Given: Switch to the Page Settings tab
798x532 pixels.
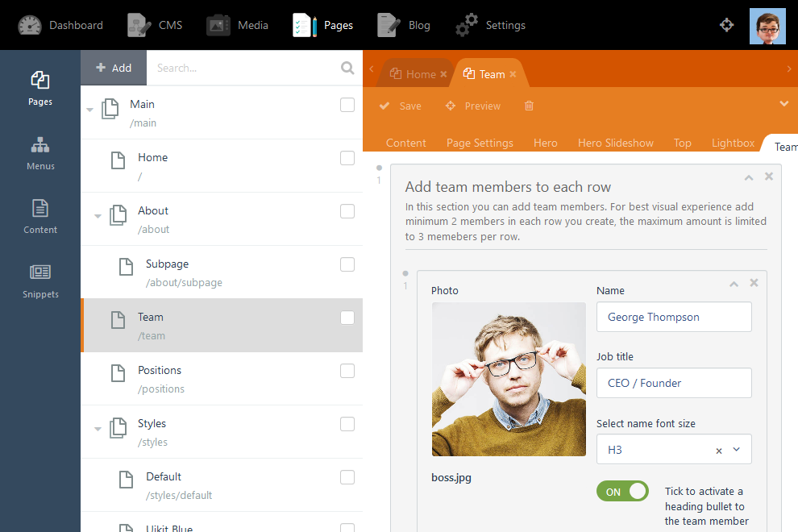Looking at the screenshot, I should [x=480, y=143].
